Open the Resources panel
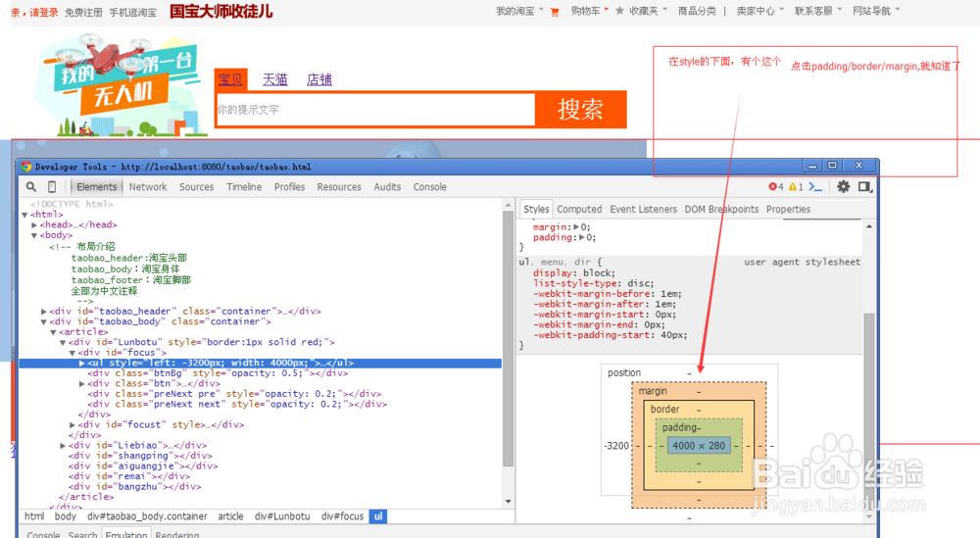This screenshot has width=980, height=538. pos(339,187)
